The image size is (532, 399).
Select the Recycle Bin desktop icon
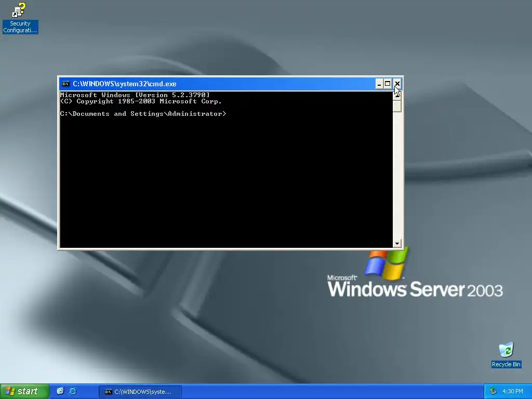pyautogui.click(x=506, y=355)
